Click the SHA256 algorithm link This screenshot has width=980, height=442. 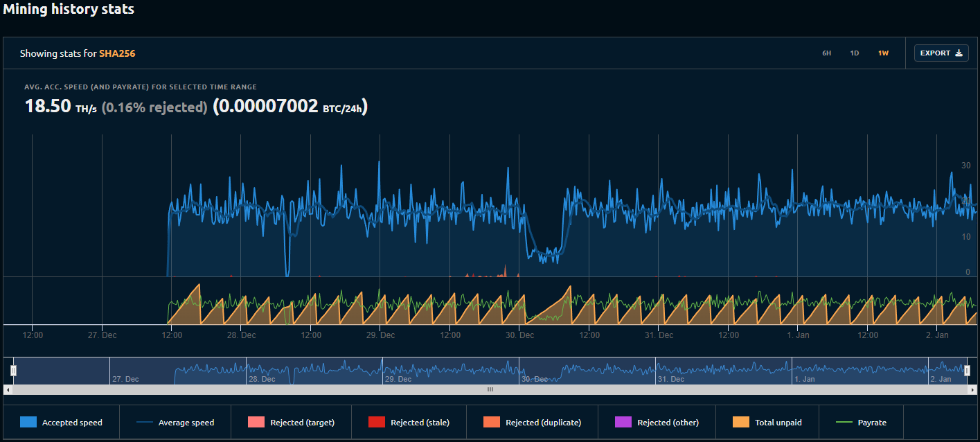pos(117,53)
